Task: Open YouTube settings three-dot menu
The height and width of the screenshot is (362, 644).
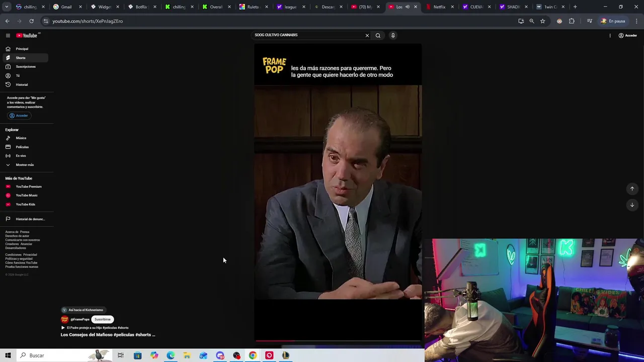Action: coord(610,35)
